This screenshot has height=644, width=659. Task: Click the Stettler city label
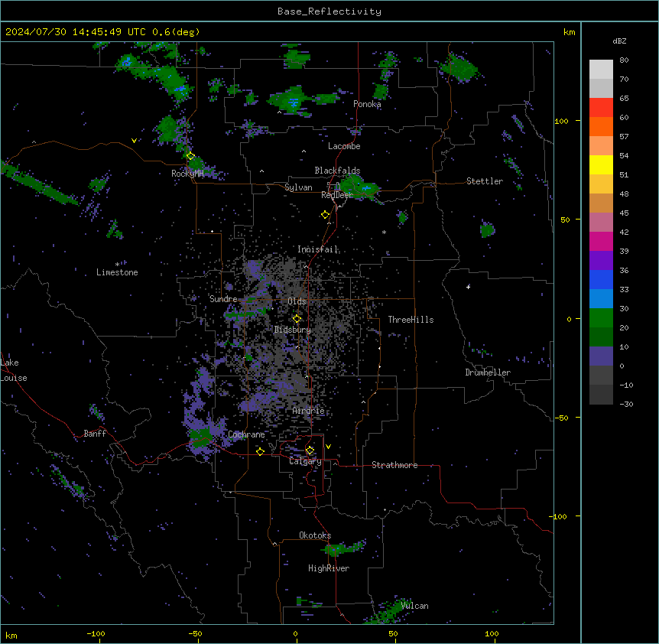[x=485, y=181]
